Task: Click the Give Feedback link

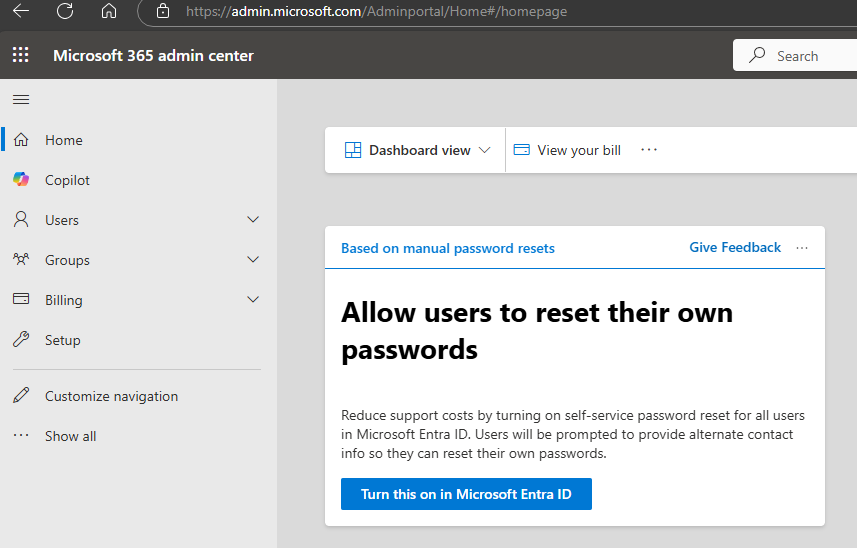Action: 735,248
